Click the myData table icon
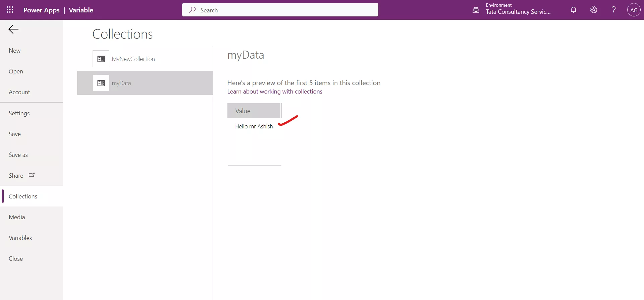 pos(101,83)
